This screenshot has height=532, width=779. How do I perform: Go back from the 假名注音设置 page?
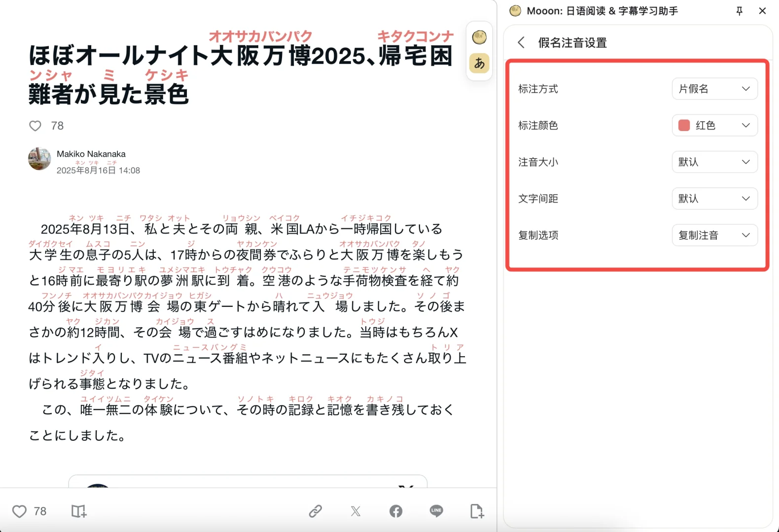point(521,42)
